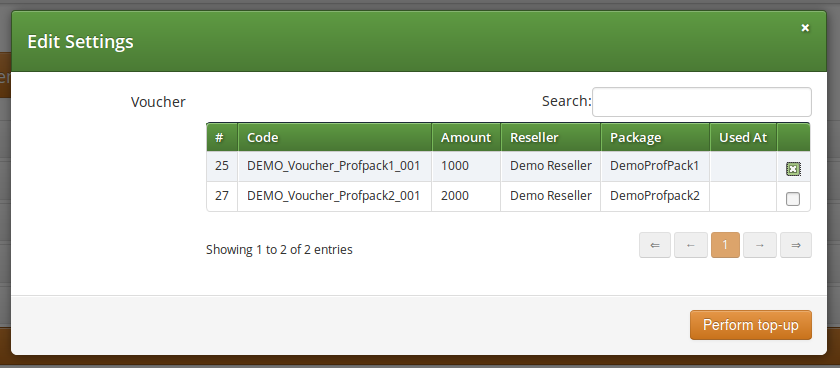Click Demo Reseller in row 27
Screen dimensions: 840x368
[551, 196]
